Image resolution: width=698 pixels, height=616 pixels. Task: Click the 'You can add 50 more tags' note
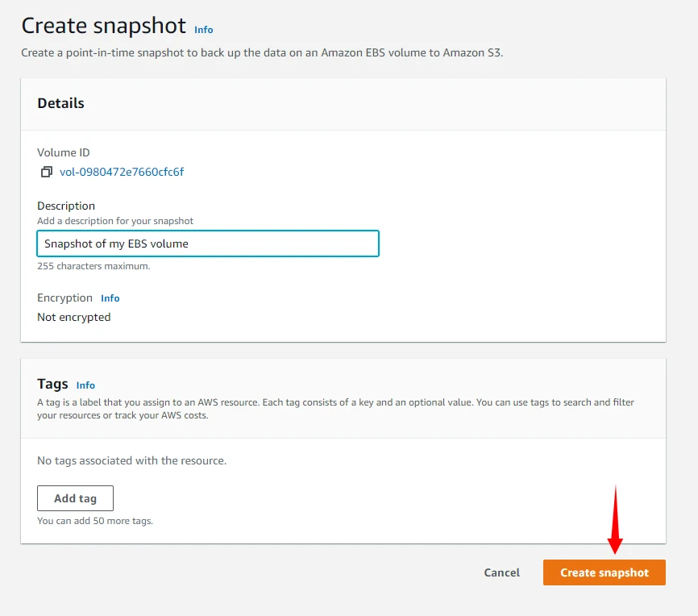(x=95, y=521)
